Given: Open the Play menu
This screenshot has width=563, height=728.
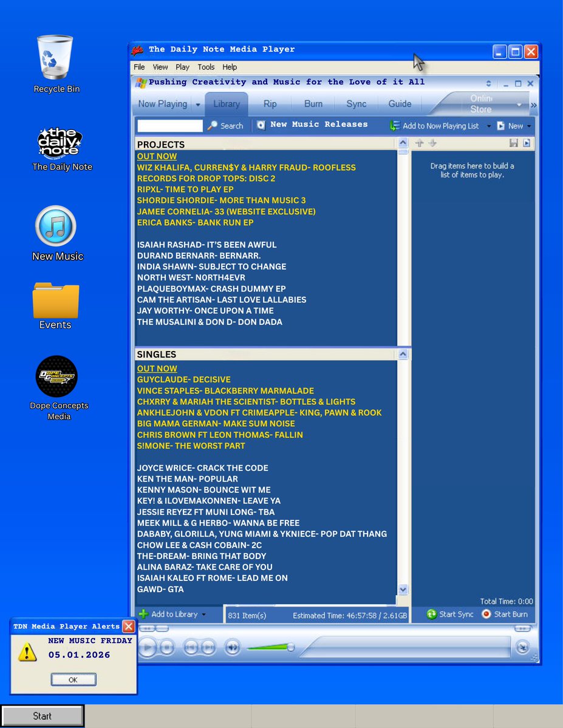Looking at the screenshot, I should tap(183, 67).
